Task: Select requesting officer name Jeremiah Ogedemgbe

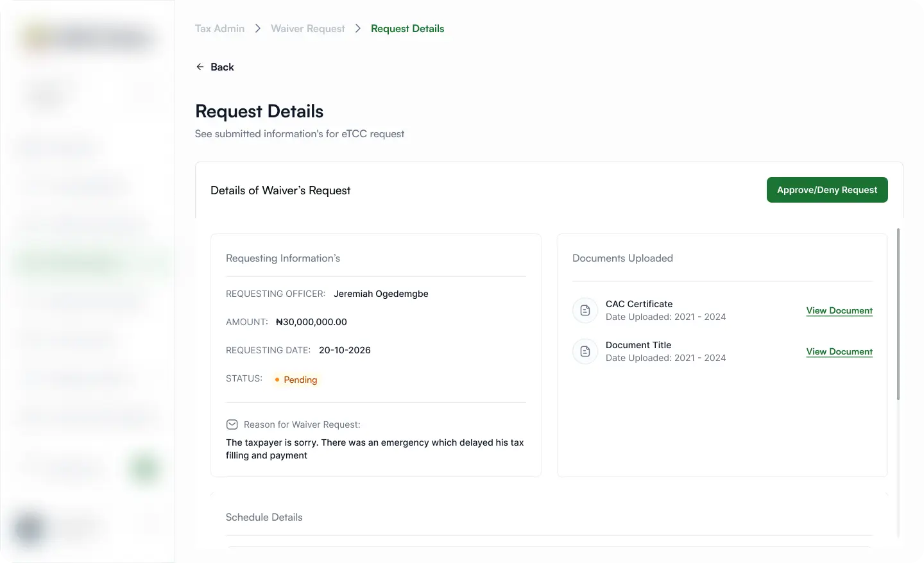Action: coord(381,294)
